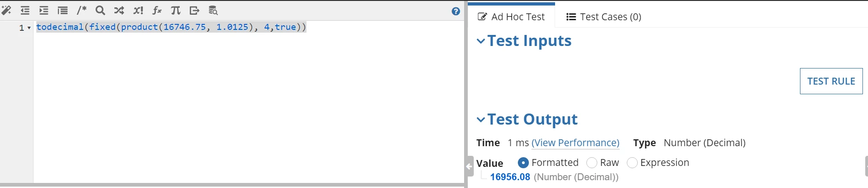
Task: Open search with the magnifier icon
Action: (100, 10)
